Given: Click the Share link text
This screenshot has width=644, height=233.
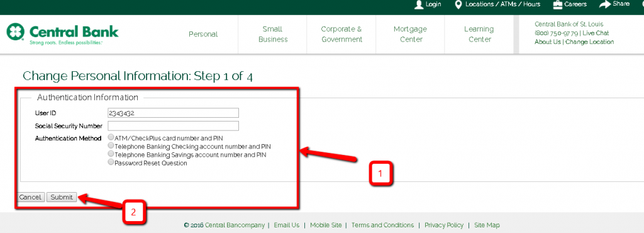Looking at the screenshot, I should 621,4.
